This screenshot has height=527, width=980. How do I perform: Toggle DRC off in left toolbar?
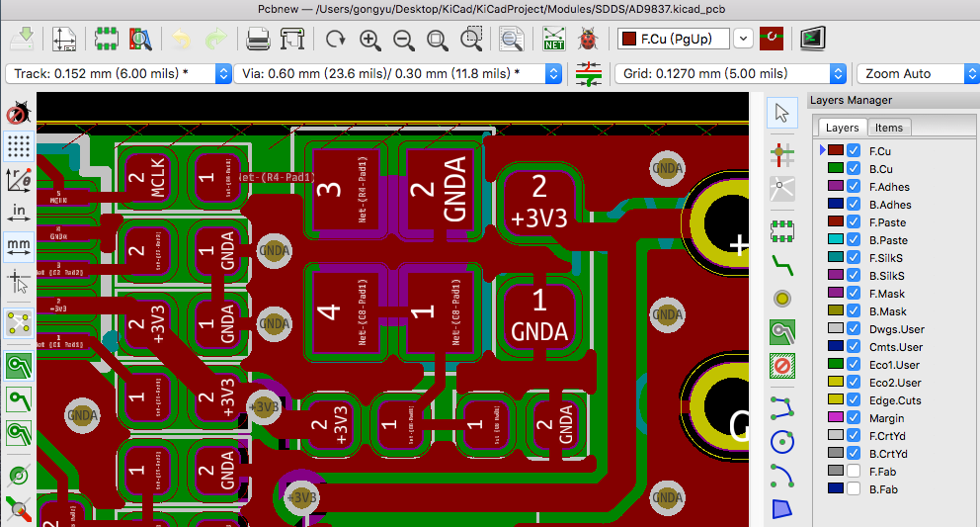19,113
